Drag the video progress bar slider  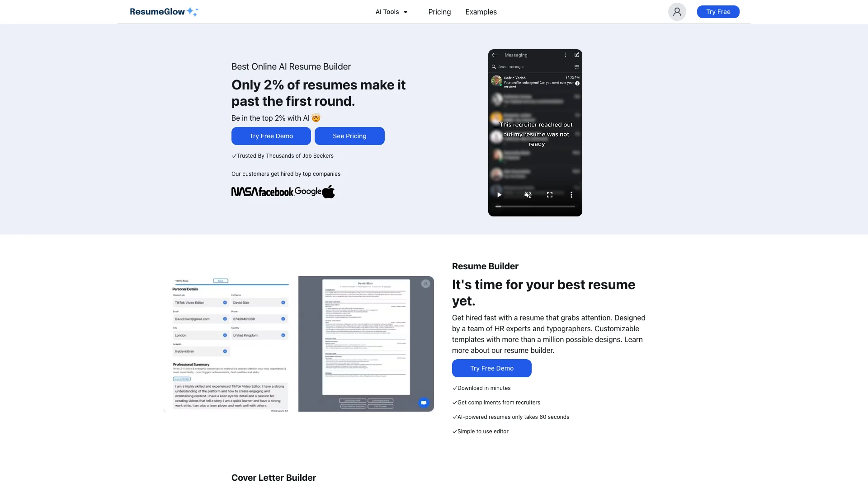point(498,207)
